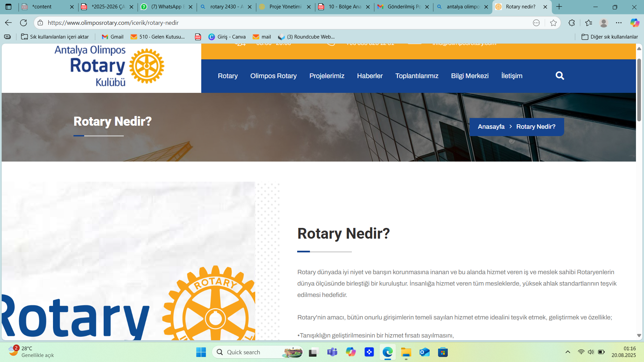Screen dimensions: 644x362
Task: Open the Edge tab actions menu icon
Action: click(8, 7)
